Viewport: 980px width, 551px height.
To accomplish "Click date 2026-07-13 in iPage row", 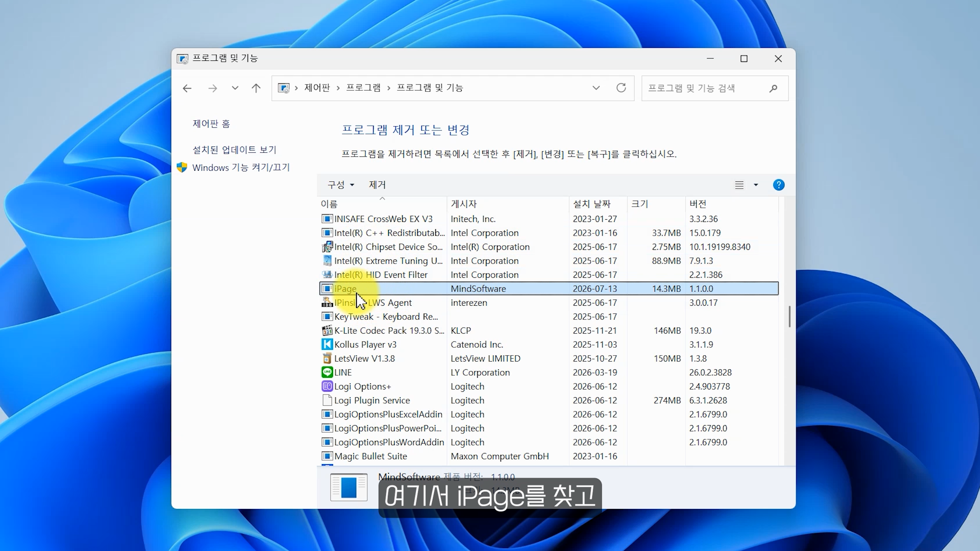I will (595, 289).
